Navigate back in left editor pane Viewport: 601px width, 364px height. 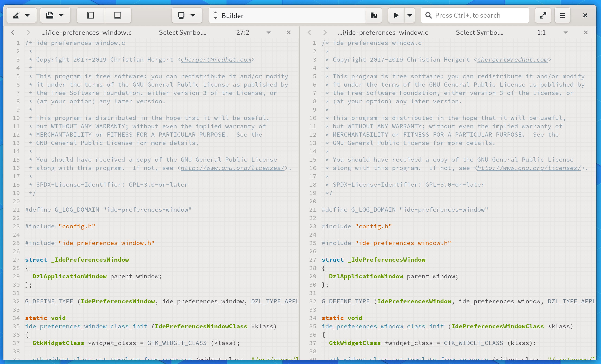coord(13,32)
